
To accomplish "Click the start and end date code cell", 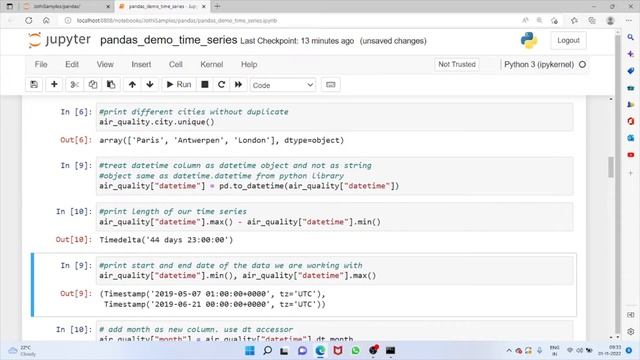I will click(334, 271).
